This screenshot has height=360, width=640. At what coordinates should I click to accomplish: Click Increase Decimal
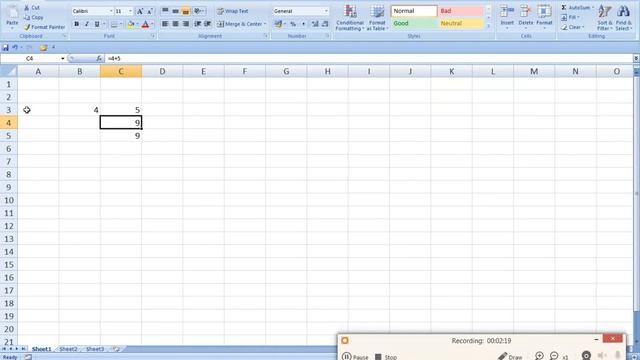tap(315, 24)
